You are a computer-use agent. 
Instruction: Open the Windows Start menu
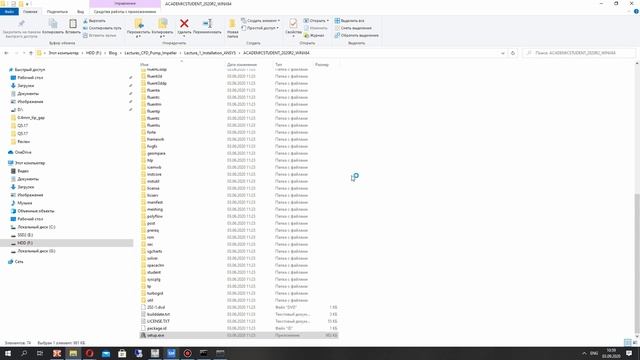coord(8,353)
